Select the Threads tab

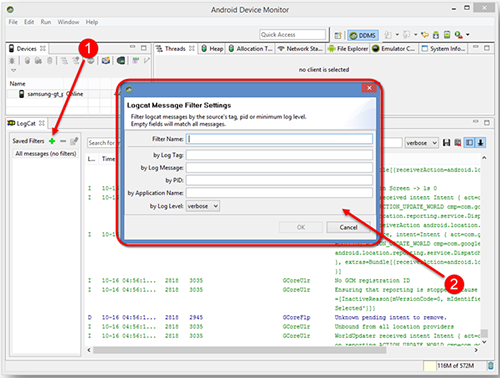coord(175,49)
